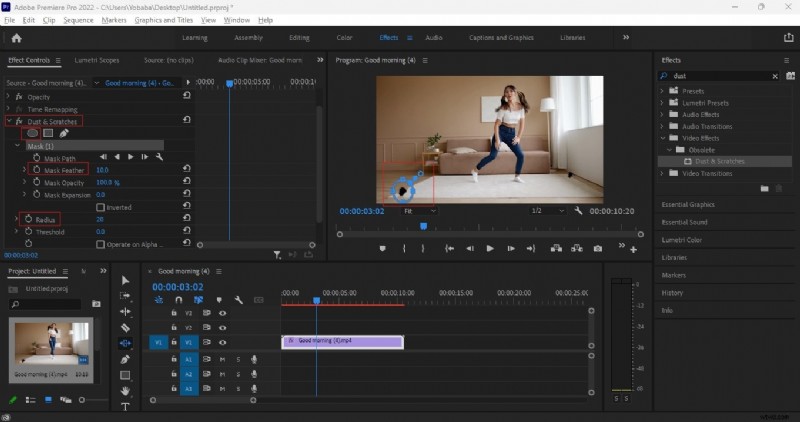Image resolution: width=800 pixels, height=422 pixels.
Task: Open Program monitor settings wrench
Action: point(578,210)
